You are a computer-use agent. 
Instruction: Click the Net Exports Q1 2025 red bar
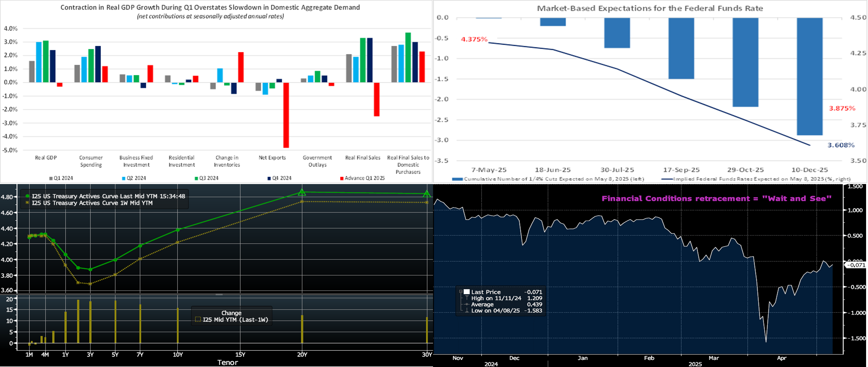tap(286, 115)
